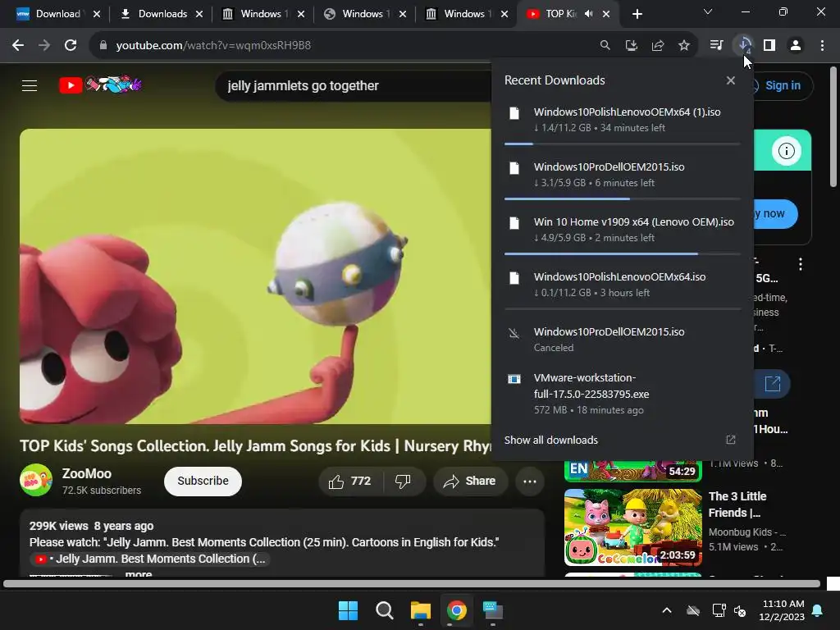Click the browser forward arrow
This screenshot has height=630, width=840.
click(44, 46)
